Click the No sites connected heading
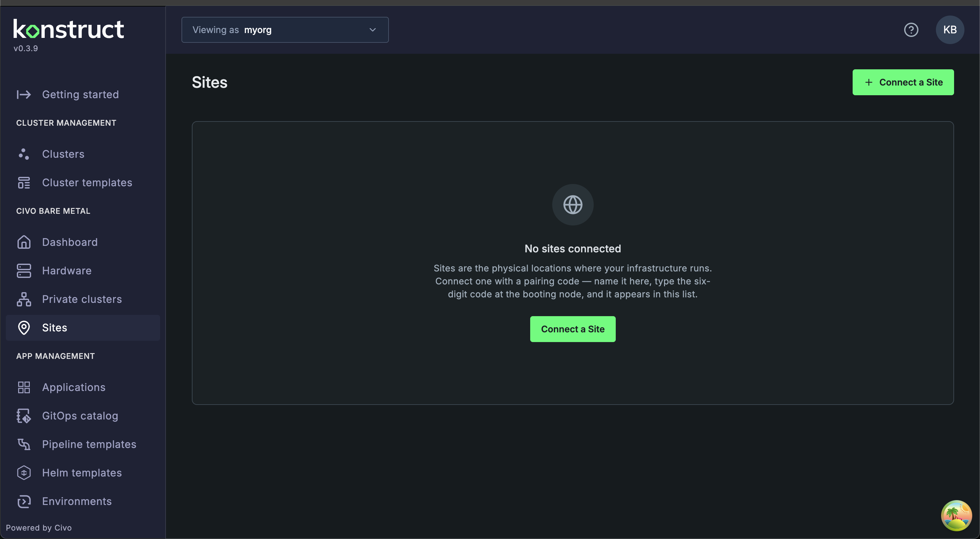 pyautogui.click(x=573, y=248)
